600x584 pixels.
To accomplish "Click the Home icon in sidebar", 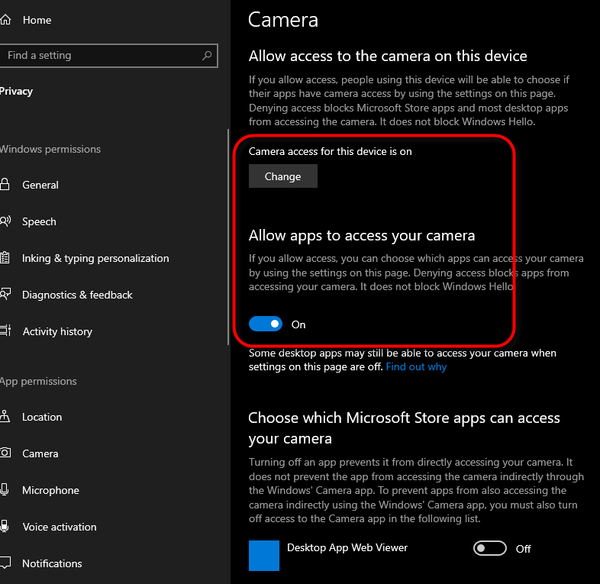I will point(5,20).
